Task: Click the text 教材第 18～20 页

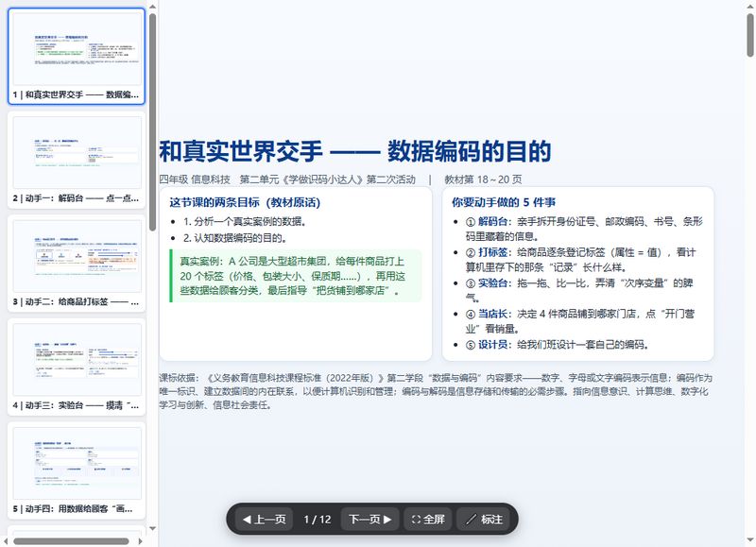Action: 483,179
